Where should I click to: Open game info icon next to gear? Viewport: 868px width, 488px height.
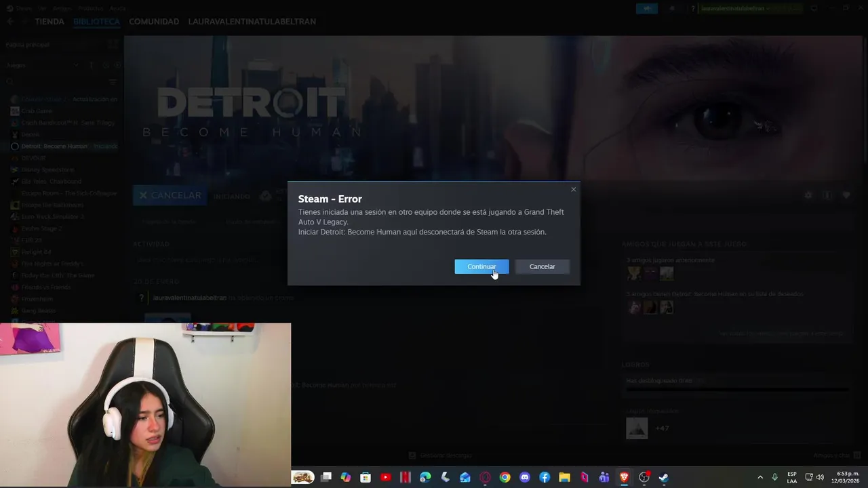coord(827,195)
